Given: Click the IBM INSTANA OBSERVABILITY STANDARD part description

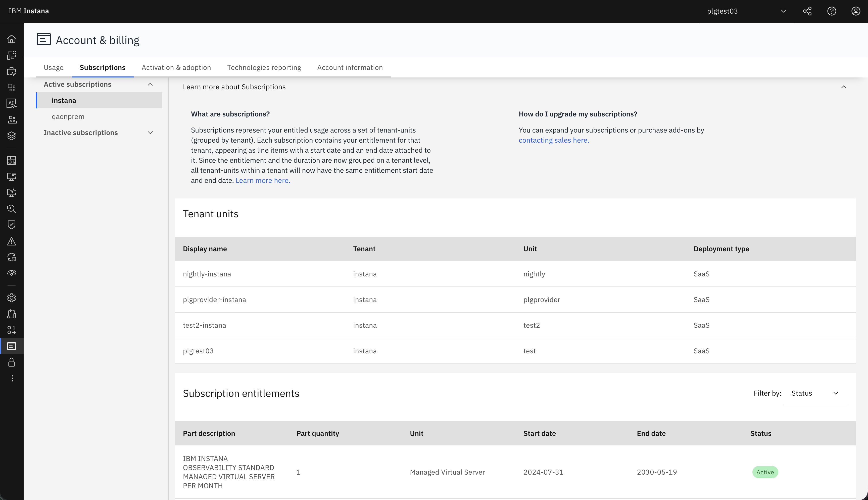Looking at the screenshot, I should click(x=229, y=472).
